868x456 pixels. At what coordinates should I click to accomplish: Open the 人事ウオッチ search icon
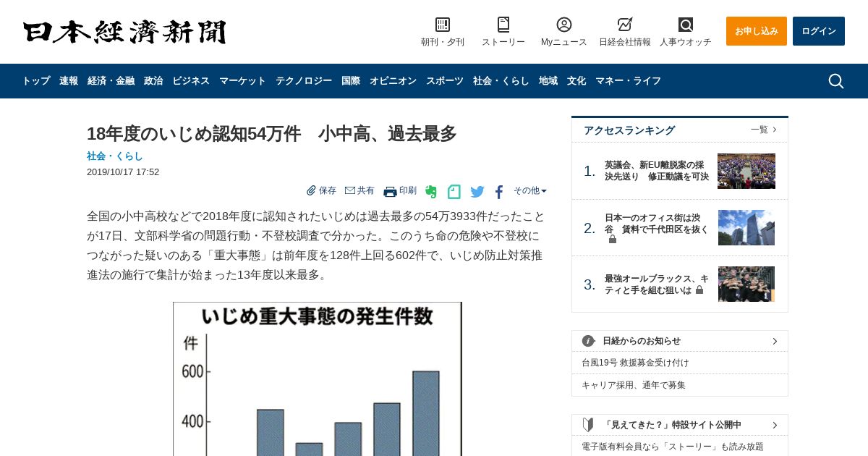coord(686,25)
